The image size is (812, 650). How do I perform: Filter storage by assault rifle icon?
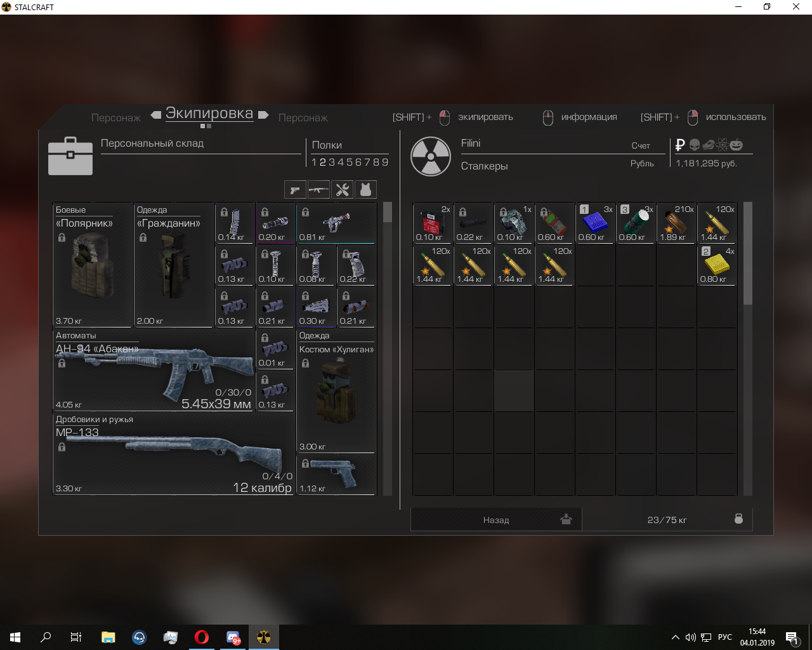(x=318, y=189)
